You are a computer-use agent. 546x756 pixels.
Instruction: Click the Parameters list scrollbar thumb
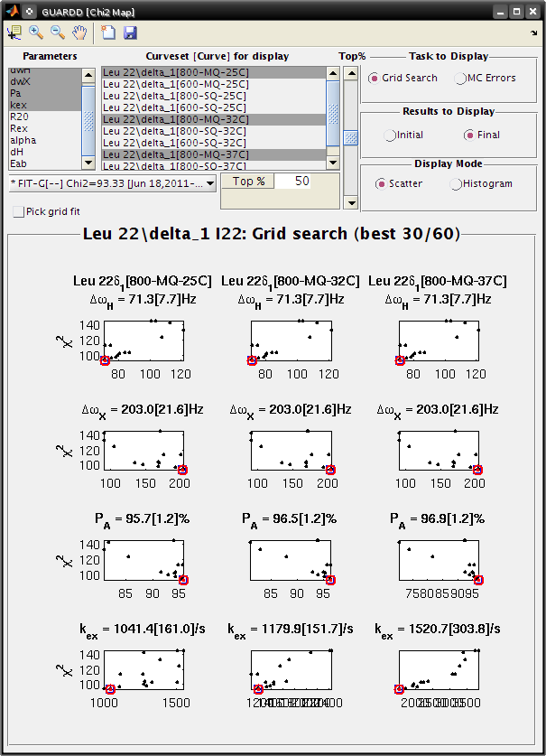pyautogui.click(x=88, y=120)
